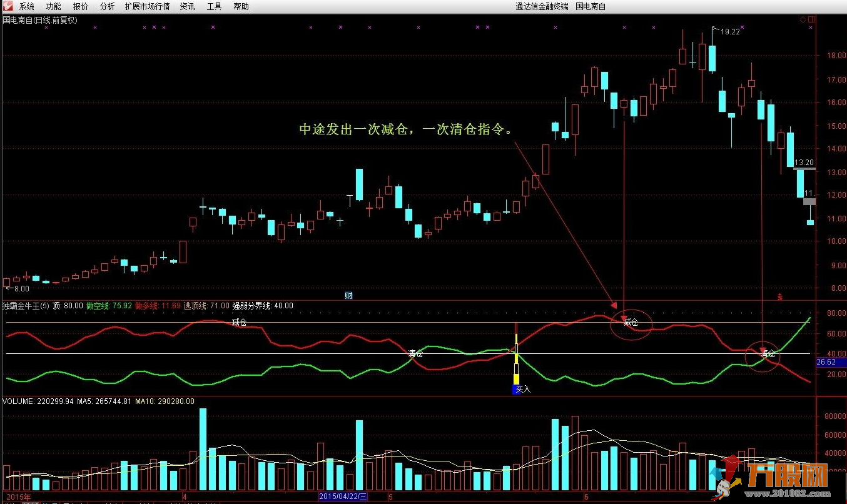847x504 pixels.
Task: Click the red diamond icon at chart corner
Action: point(803,20)
